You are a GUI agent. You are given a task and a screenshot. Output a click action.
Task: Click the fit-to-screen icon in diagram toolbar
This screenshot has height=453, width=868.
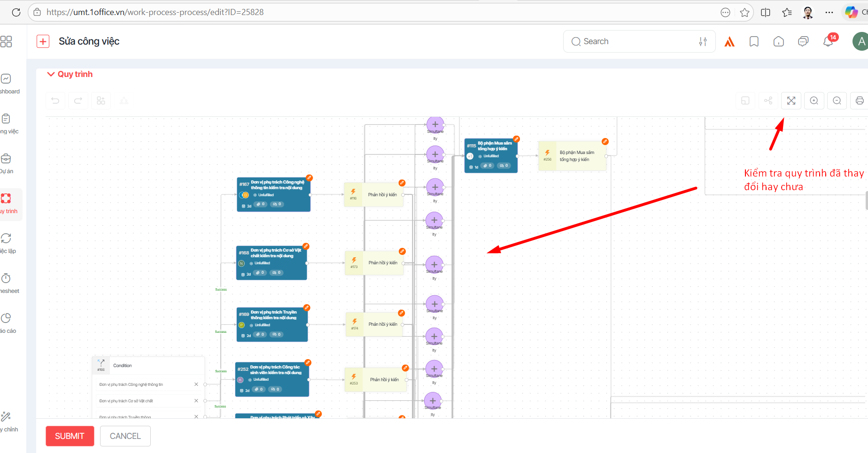(791, 100)
